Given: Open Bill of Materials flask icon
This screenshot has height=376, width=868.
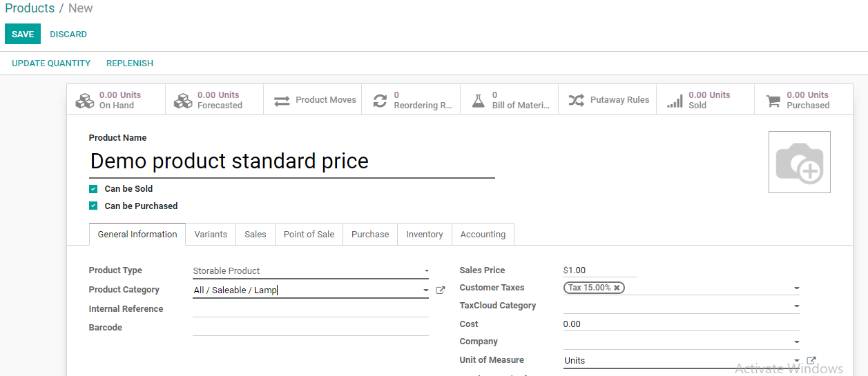Looking at the screenshot, I should (x=478, y=101).
